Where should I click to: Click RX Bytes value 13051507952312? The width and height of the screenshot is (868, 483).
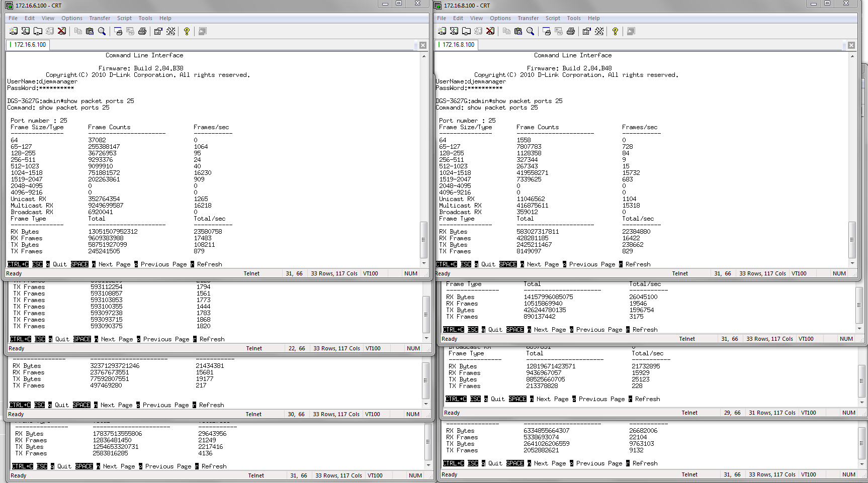point(113,232)
